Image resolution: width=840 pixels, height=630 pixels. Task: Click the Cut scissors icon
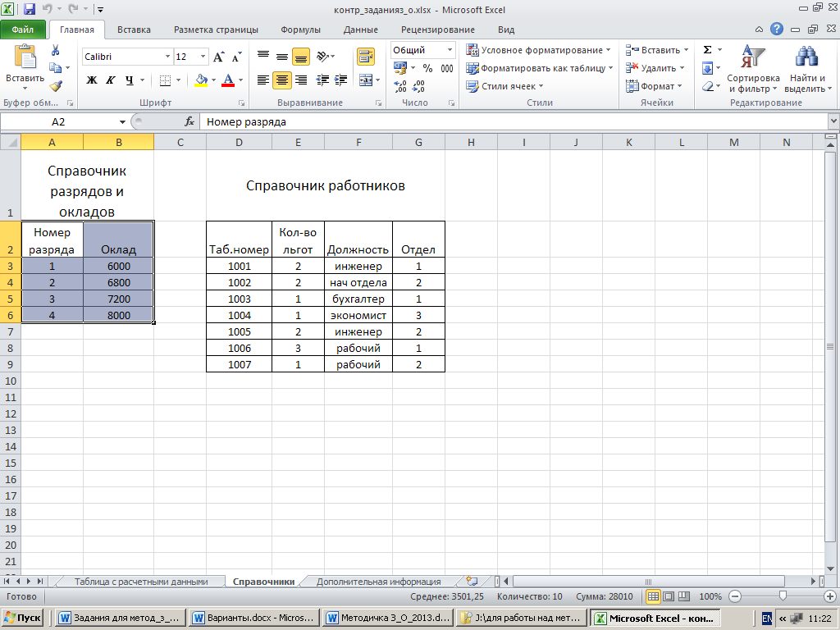55,50
